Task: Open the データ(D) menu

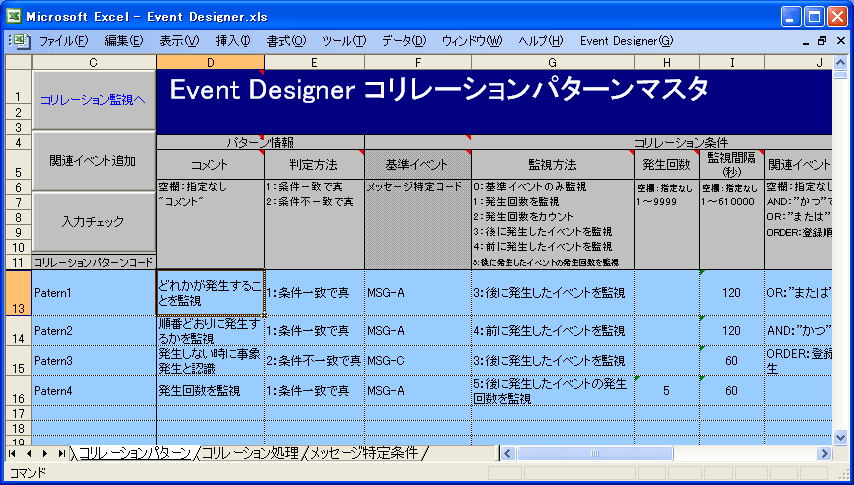Action: click(x=404, y=41)
